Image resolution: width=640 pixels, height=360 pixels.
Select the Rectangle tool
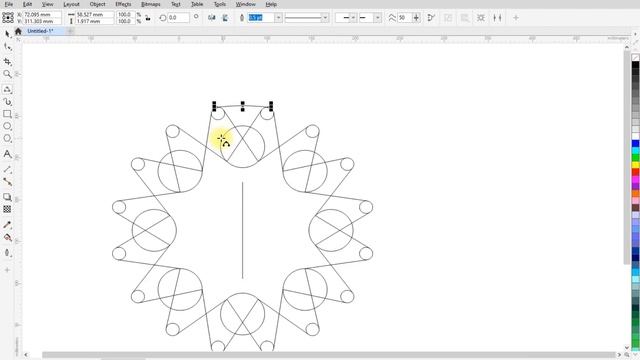point(7,114)
